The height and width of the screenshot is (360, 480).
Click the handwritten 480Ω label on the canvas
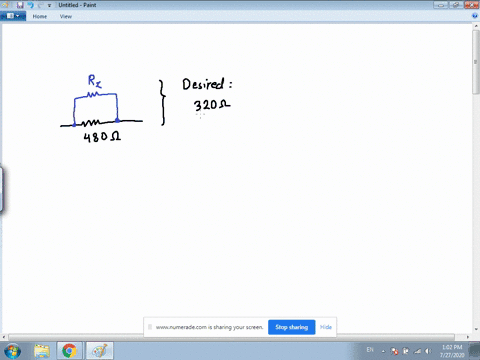pyautogui.click(x=102, y=137)
